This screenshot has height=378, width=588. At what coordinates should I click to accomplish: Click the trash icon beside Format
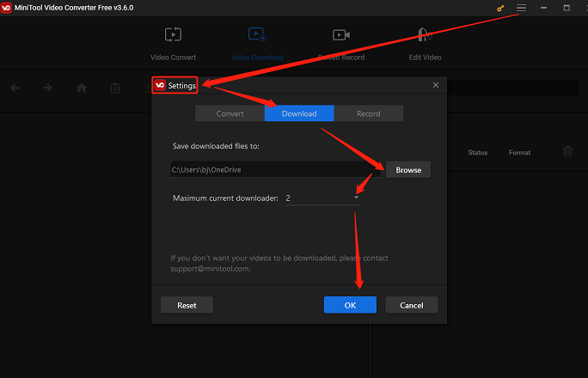click(x=567, y=151)
